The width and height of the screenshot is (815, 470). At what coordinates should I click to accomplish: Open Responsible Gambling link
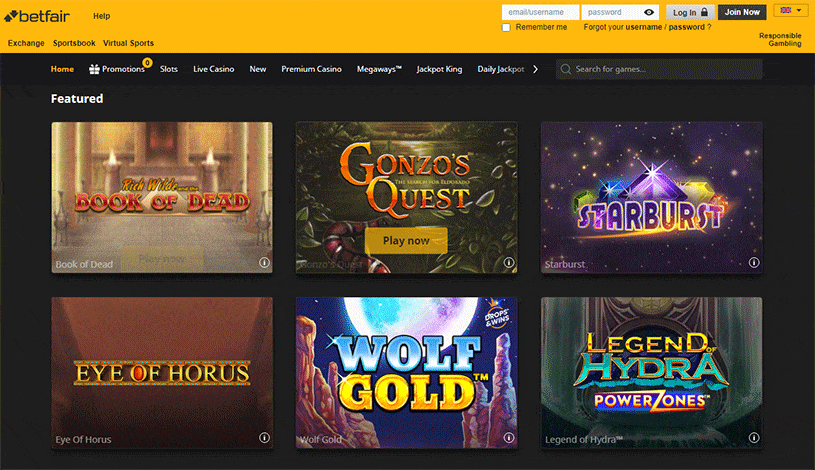[780, 40]
